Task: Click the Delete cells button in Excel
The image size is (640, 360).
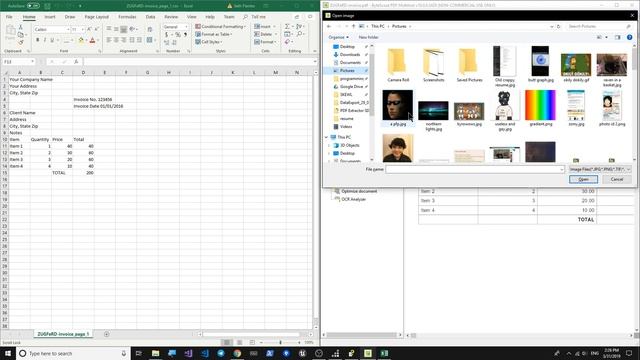Action: coord(264,34)
